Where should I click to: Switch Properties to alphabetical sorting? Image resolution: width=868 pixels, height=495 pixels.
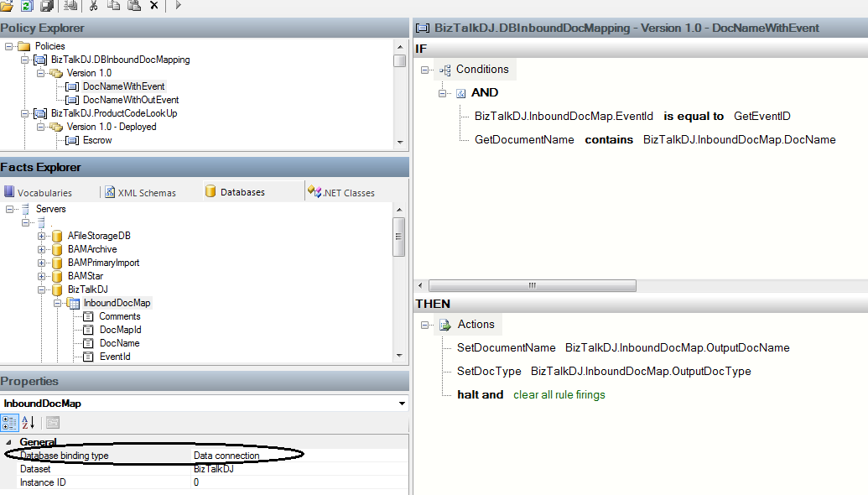click(x=26, y=423)
